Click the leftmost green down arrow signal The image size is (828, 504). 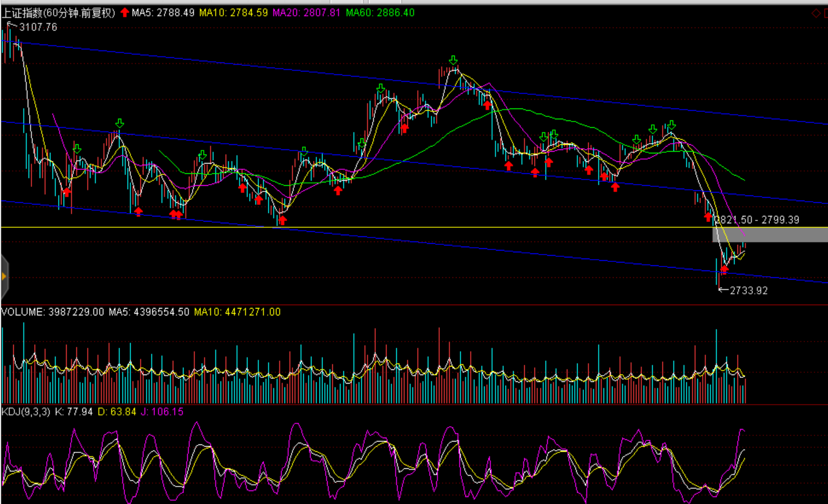(x=77, y=149)
